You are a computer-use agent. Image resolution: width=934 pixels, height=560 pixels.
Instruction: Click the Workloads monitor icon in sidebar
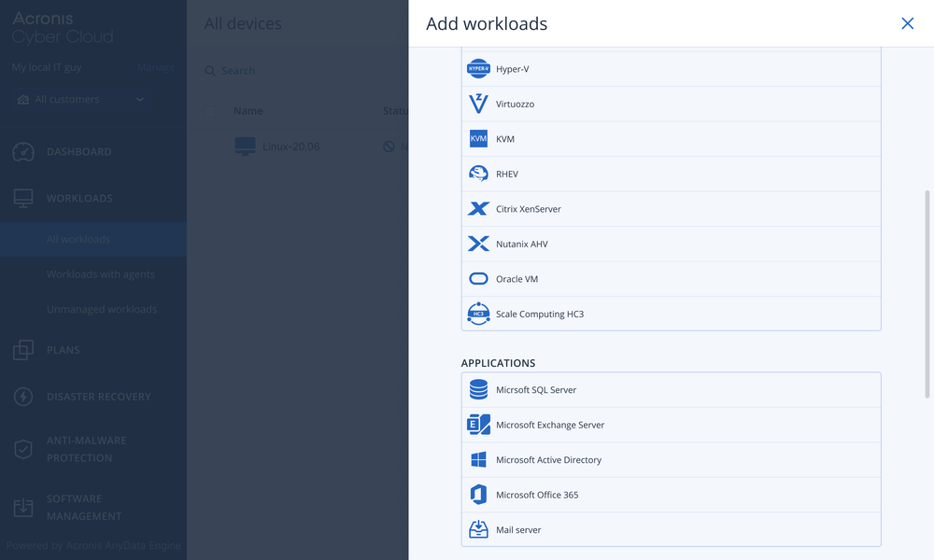(23, 198)
